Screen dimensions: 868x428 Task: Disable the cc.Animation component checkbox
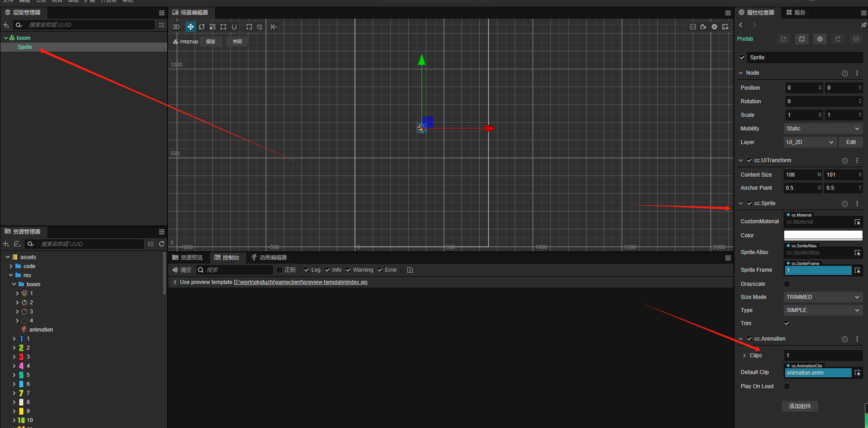point(749,339)
